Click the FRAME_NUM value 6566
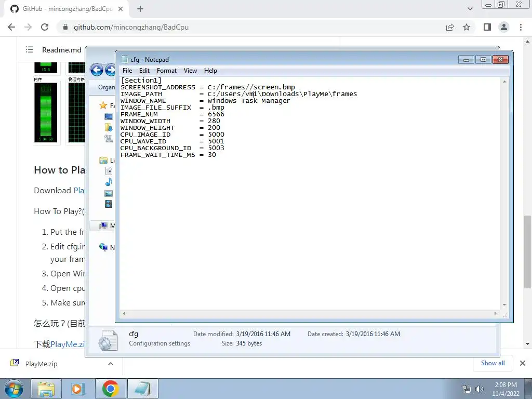Screen dimensions: 532x399 [x=216, y=114]
